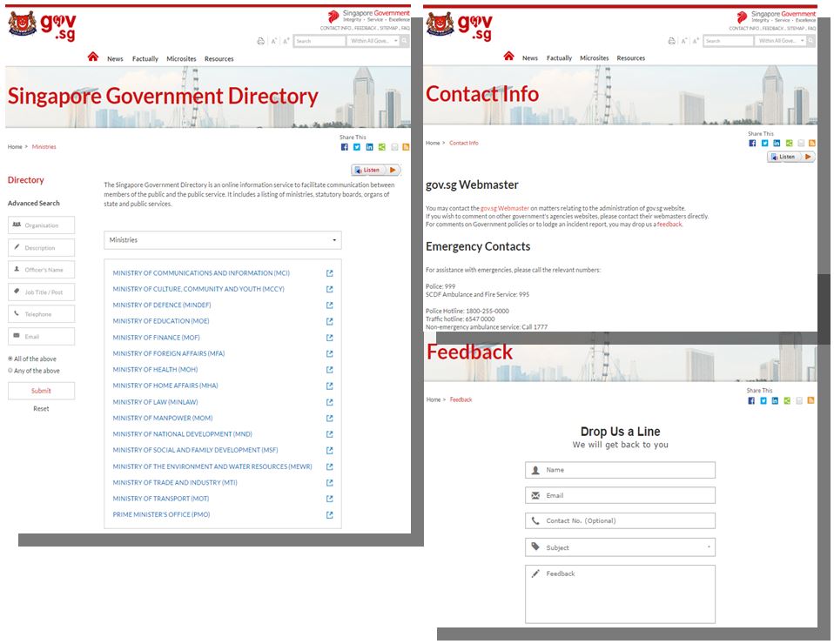Open Ministry of Foreign Affairs (MFA) link
Screen dimensions: 834x644
[x=168, y=353]
